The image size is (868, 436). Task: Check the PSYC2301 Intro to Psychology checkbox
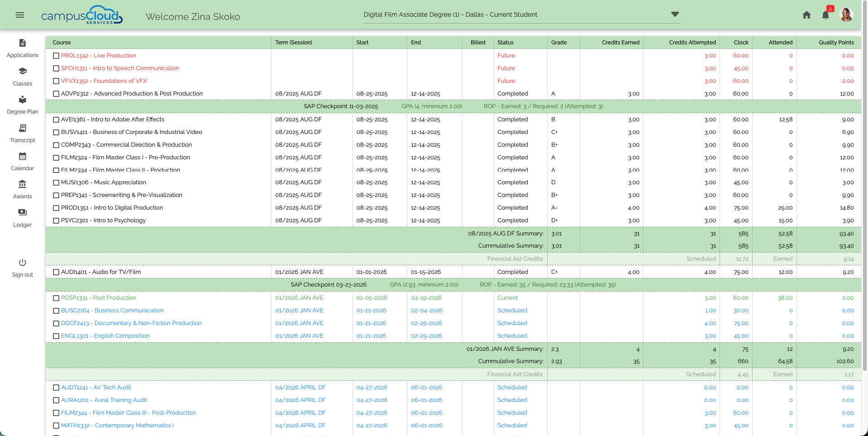point(56,221)
